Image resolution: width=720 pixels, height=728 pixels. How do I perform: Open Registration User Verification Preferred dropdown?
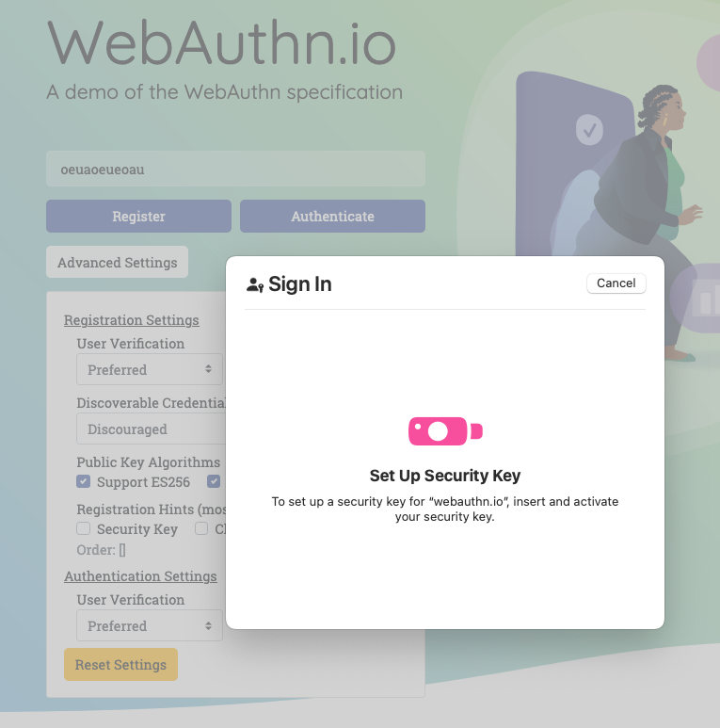click(150, 369)
